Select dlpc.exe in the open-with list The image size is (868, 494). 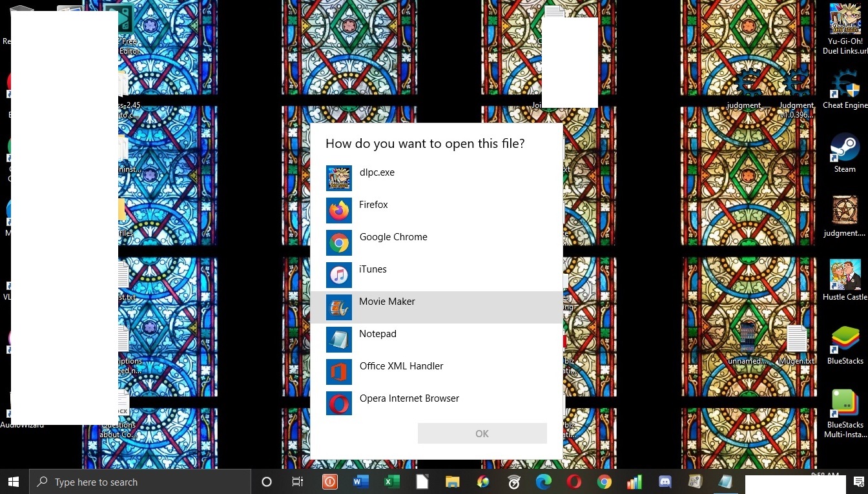(x=437, y=178)
